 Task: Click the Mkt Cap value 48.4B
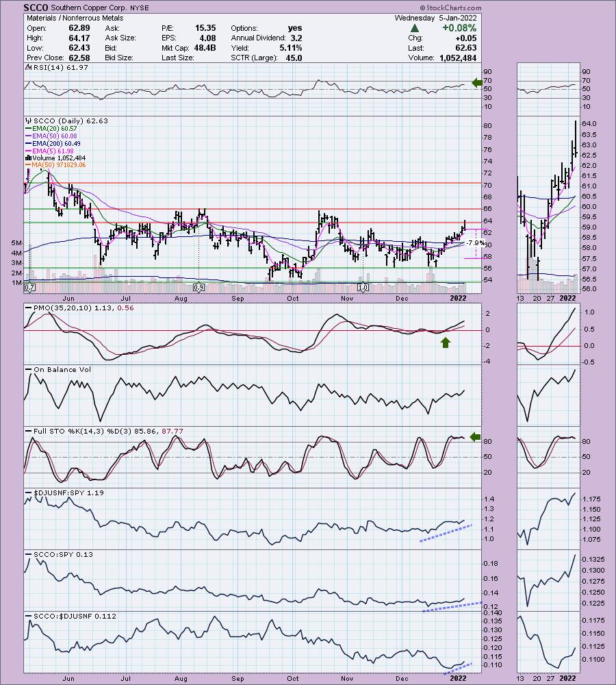tap(205, 48)
